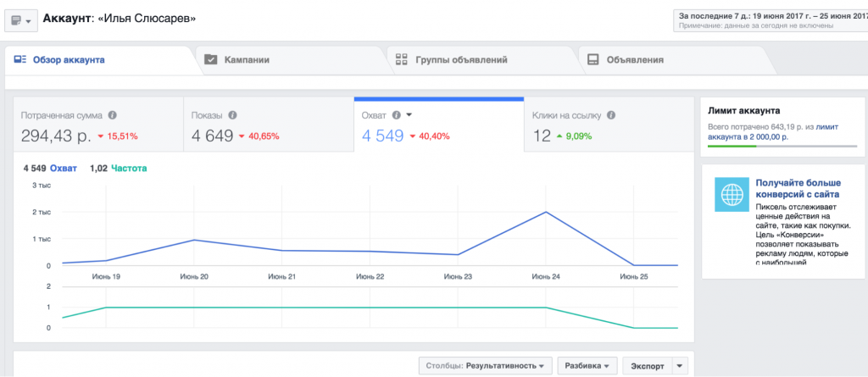Click info icon beside Клики на ссылку
The image size is (868, 377).
[x=610, y=115]
